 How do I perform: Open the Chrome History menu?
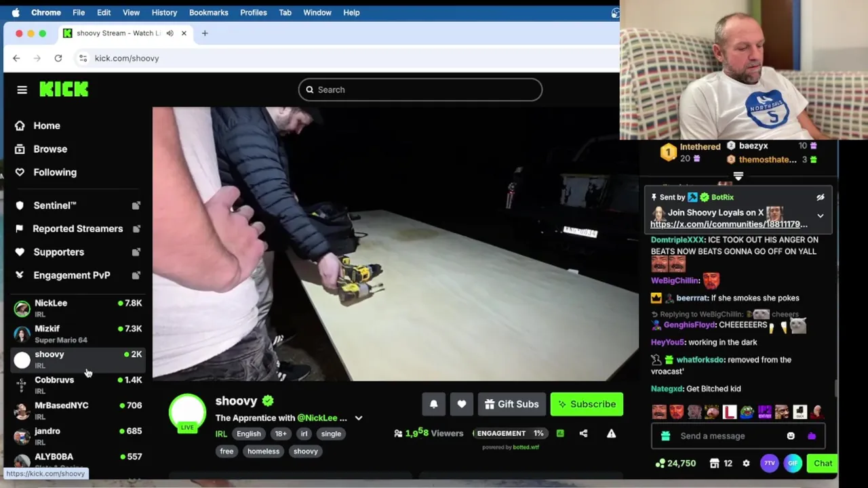coord(164,12)
